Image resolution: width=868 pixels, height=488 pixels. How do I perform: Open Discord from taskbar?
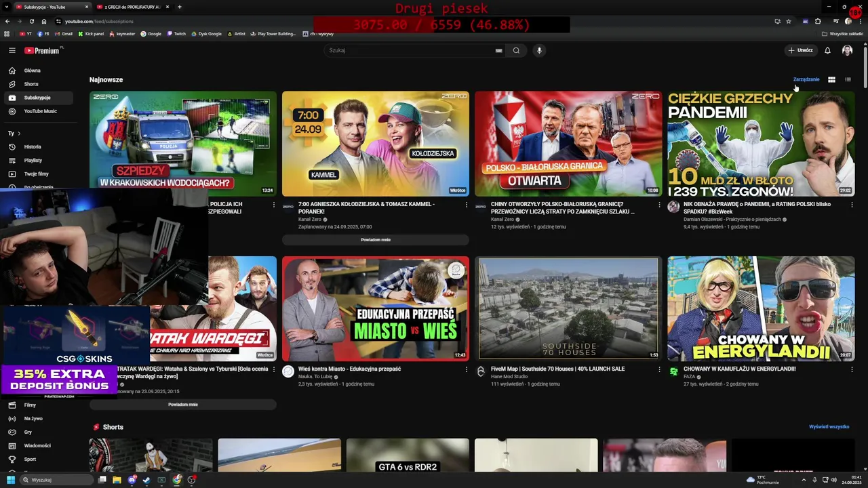click(132, 480)
